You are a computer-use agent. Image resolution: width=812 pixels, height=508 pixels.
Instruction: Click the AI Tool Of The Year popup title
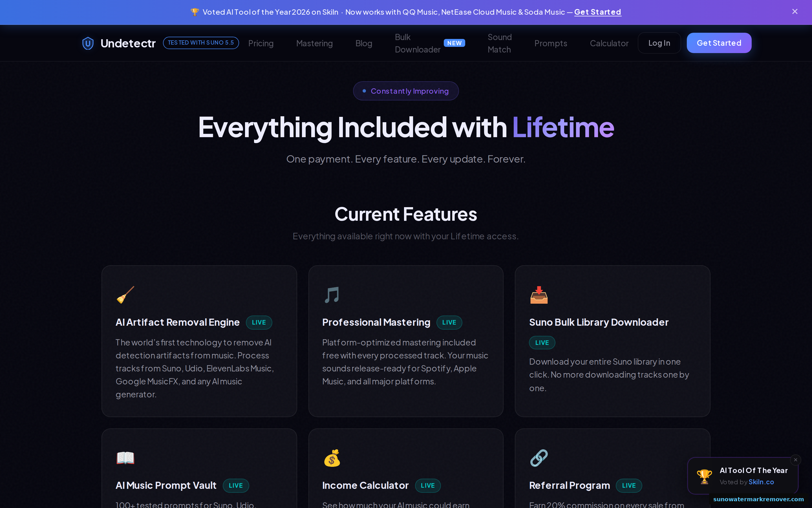click(x=754, y=470)
